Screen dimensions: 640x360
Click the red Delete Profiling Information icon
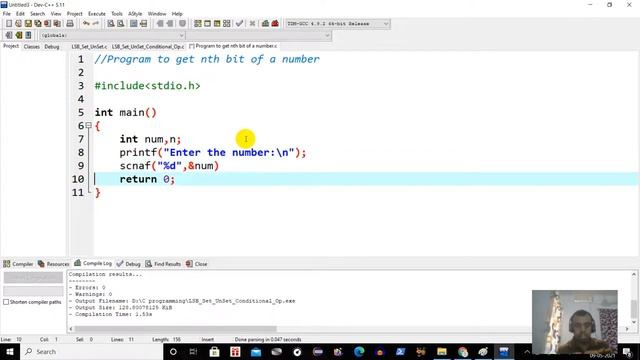[275, 24]
